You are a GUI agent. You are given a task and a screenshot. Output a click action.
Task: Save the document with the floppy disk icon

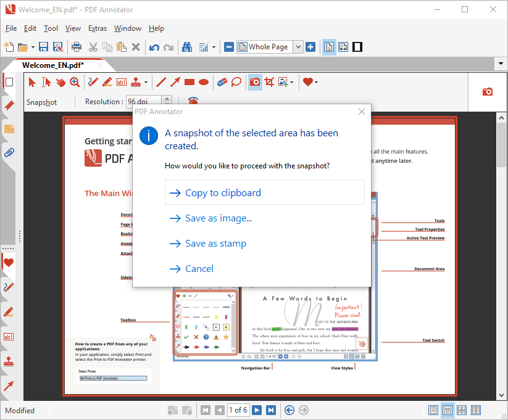(43, 47)
